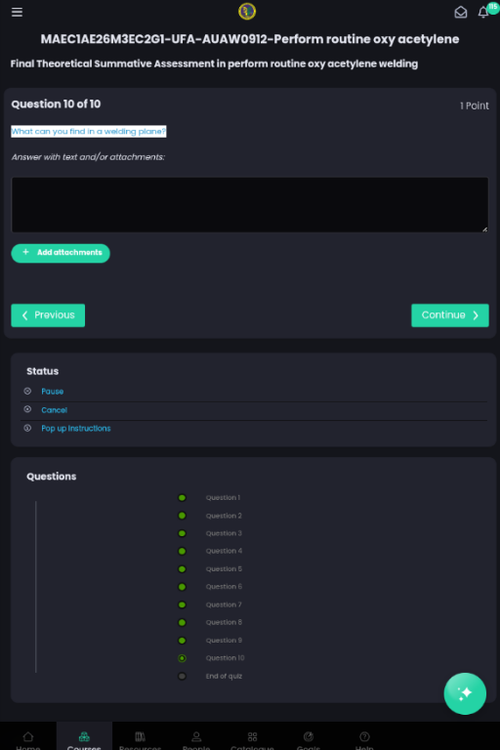Screen dimensions: 500x750
Task: Click the course title heading
Action: 250,39
